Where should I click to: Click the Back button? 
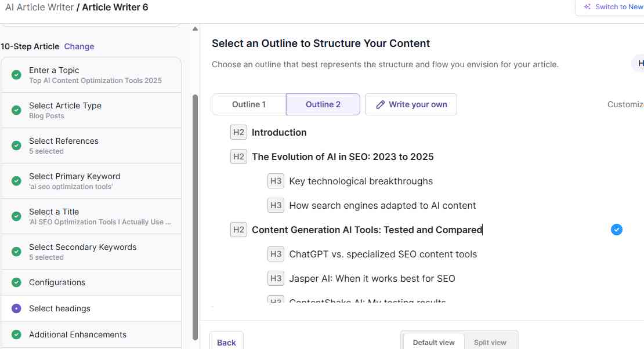[226, 342]
